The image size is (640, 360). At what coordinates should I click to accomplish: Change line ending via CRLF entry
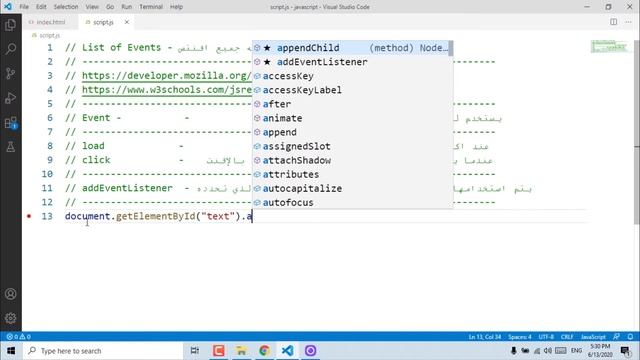(x=567, y=337)
